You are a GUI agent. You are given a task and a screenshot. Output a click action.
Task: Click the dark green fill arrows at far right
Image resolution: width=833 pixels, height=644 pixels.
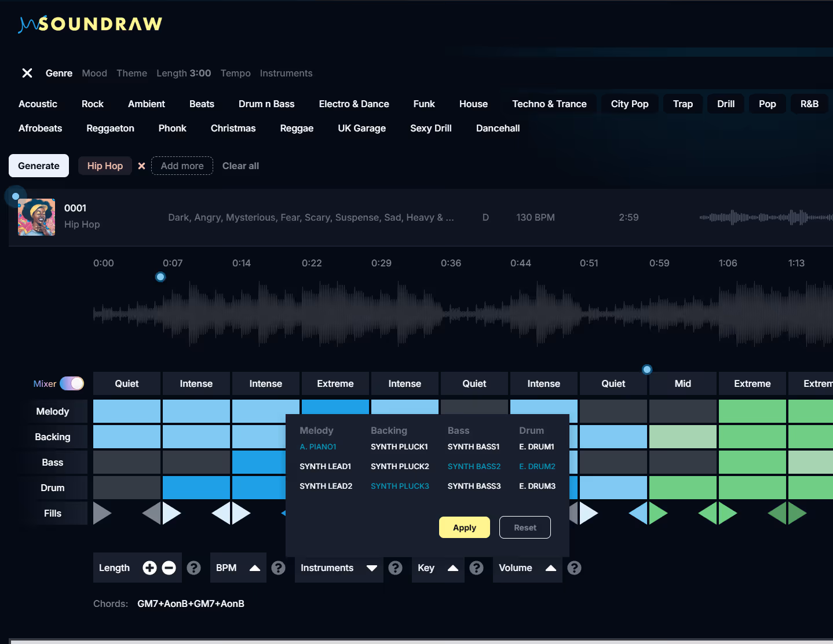coord(787,513)
